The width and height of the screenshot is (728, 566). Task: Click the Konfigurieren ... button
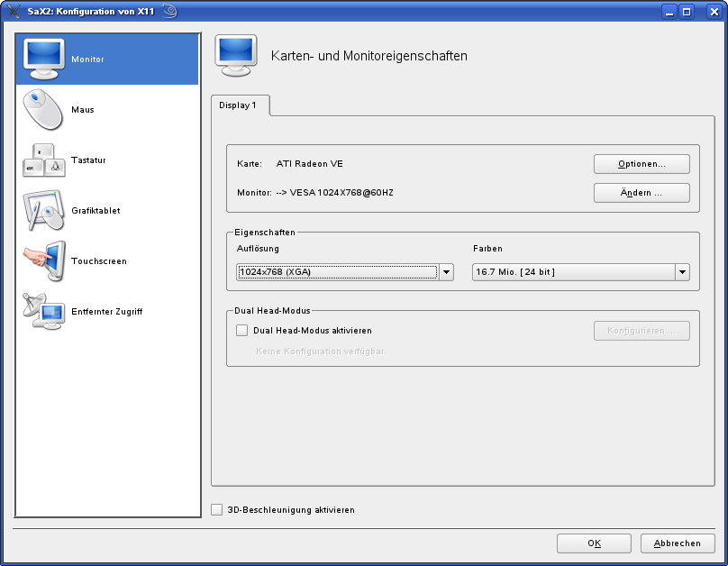coord(642,331)
